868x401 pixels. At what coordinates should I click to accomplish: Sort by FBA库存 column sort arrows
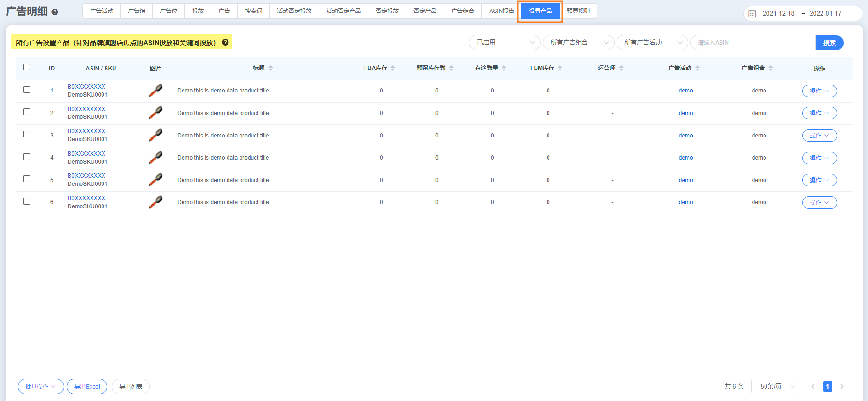tap(393, 68)
